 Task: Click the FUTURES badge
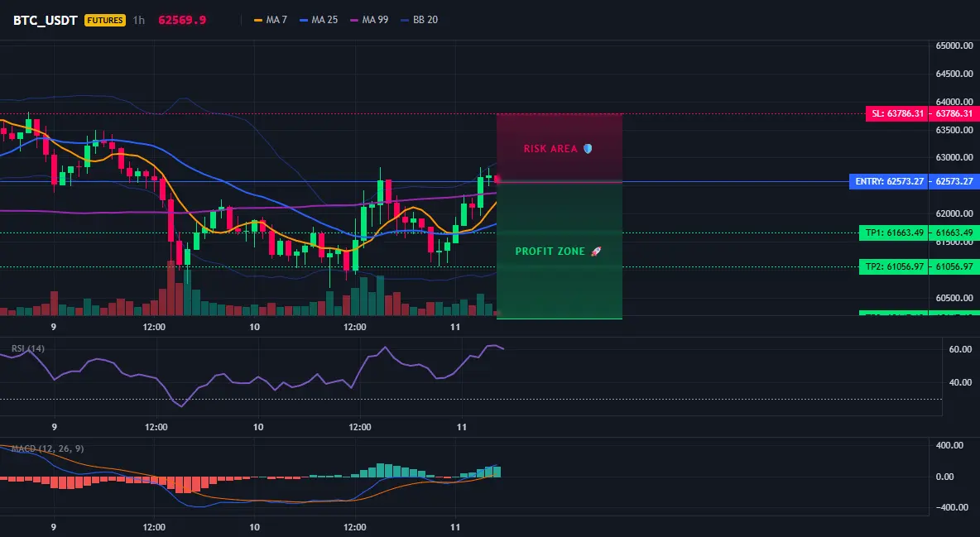(105, 20)
